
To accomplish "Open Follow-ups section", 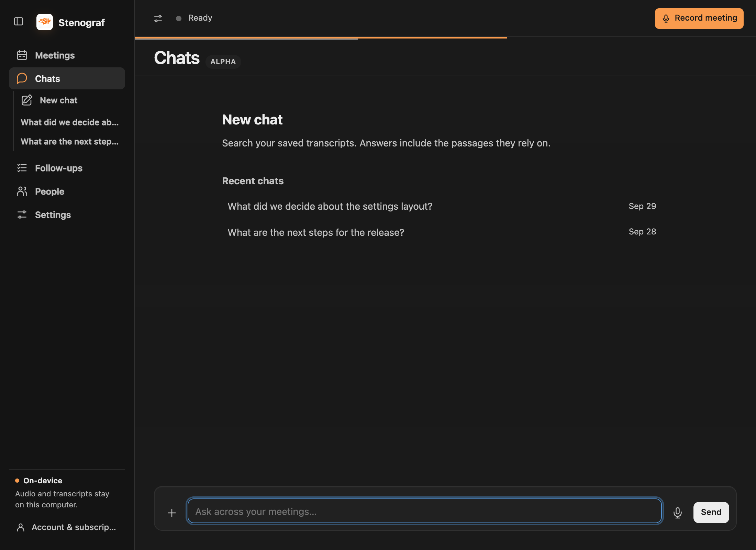I will [x=67, y=168].
